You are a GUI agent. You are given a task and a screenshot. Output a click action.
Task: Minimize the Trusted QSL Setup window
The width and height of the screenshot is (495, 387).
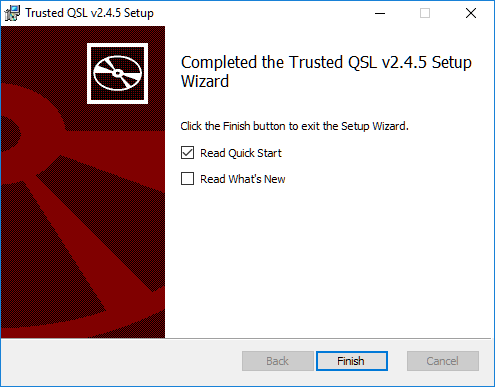click(x=380, y=13)
